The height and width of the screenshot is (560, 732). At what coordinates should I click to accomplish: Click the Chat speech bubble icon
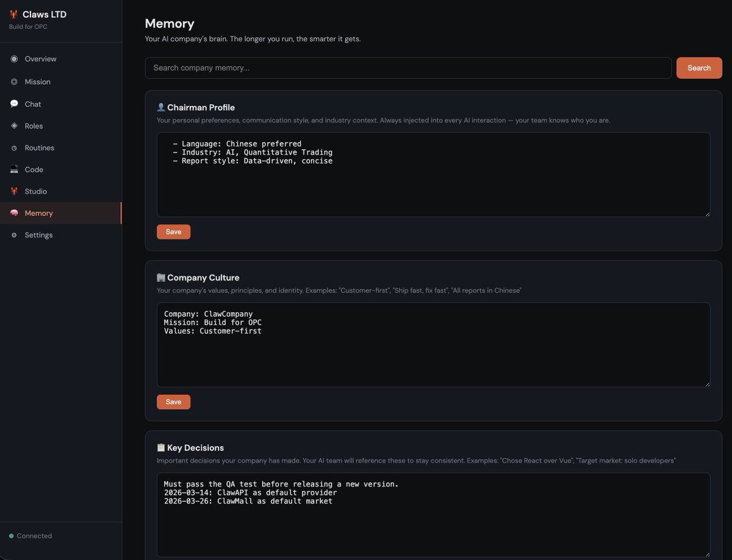coord(14,104)
